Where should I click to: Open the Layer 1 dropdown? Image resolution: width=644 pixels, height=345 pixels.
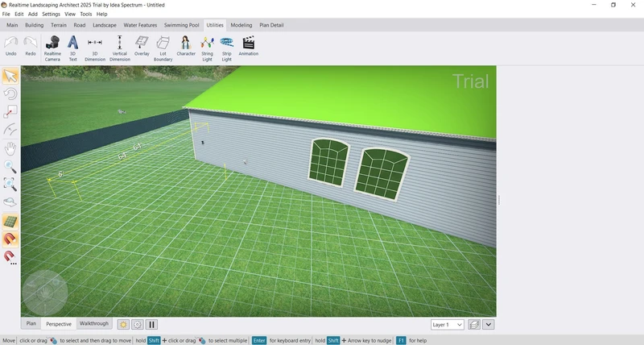click(x=447, y=325)
